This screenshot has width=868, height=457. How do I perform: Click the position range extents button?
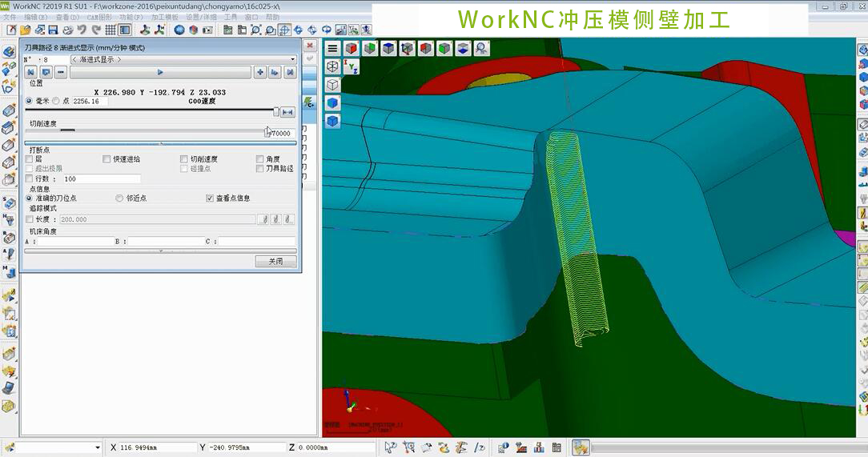pos(287,112)
